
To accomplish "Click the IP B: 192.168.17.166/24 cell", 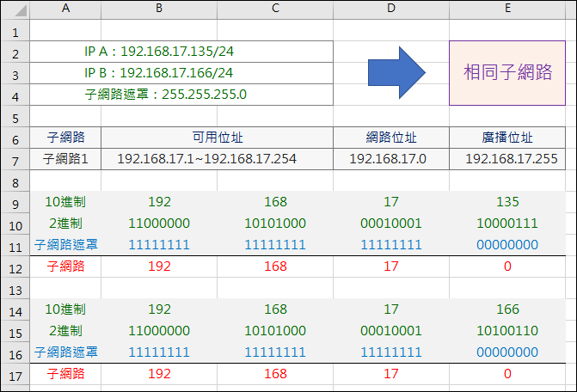I will click(181, 73).
